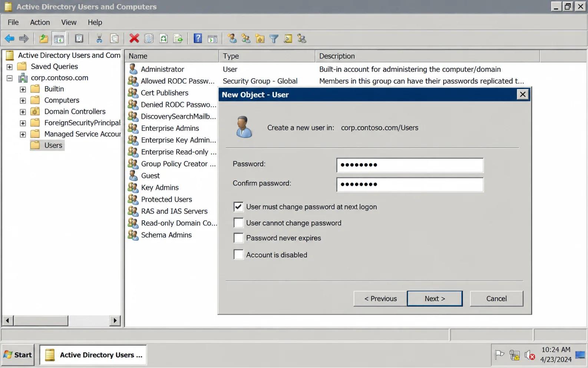Click the Refresh toolbar icon

pos(163,39)
